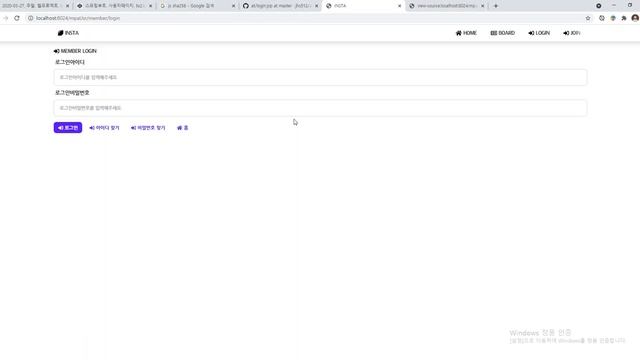640x360 pixels.
Task: Open a new tab with plus button
Action: click(496, 6)
